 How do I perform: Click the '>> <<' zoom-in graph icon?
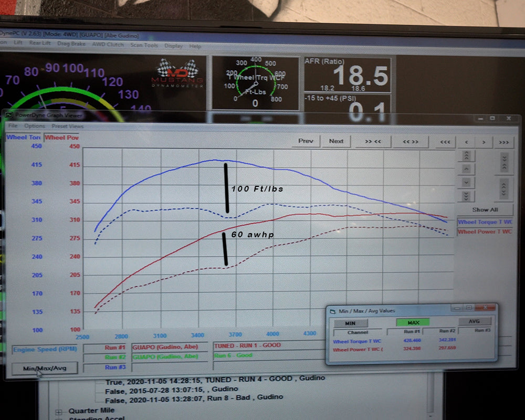(x=373, y=141)
